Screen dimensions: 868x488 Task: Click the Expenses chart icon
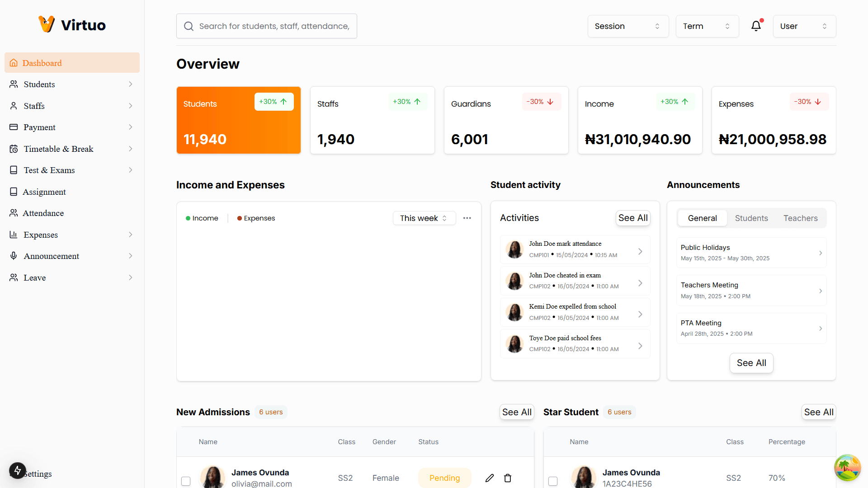tap(14, 235)
